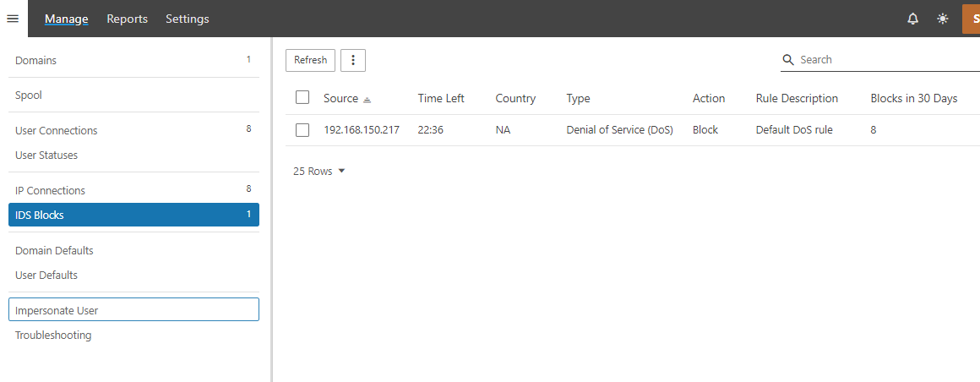Open the three-dot actions menu

click(353, 60)
